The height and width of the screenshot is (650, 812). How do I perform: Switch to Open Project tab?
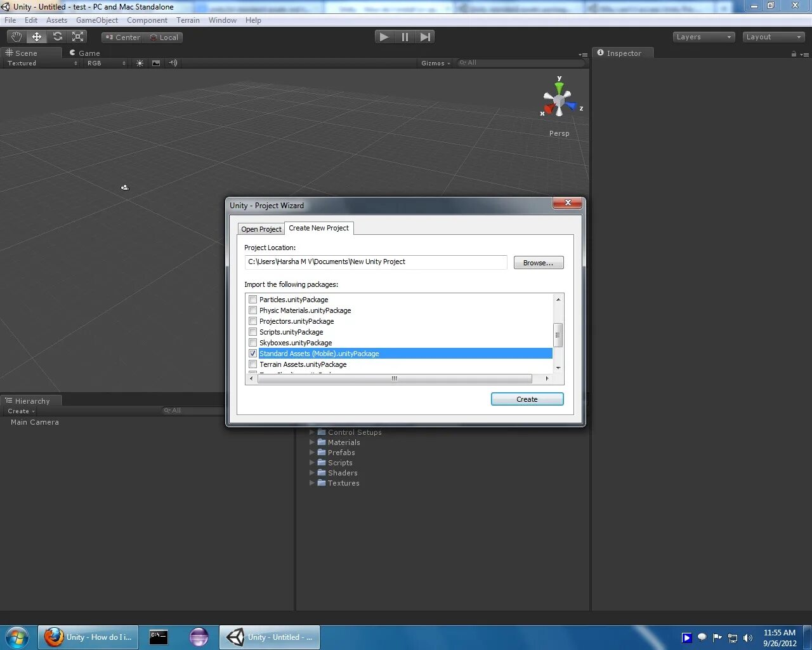261,229
